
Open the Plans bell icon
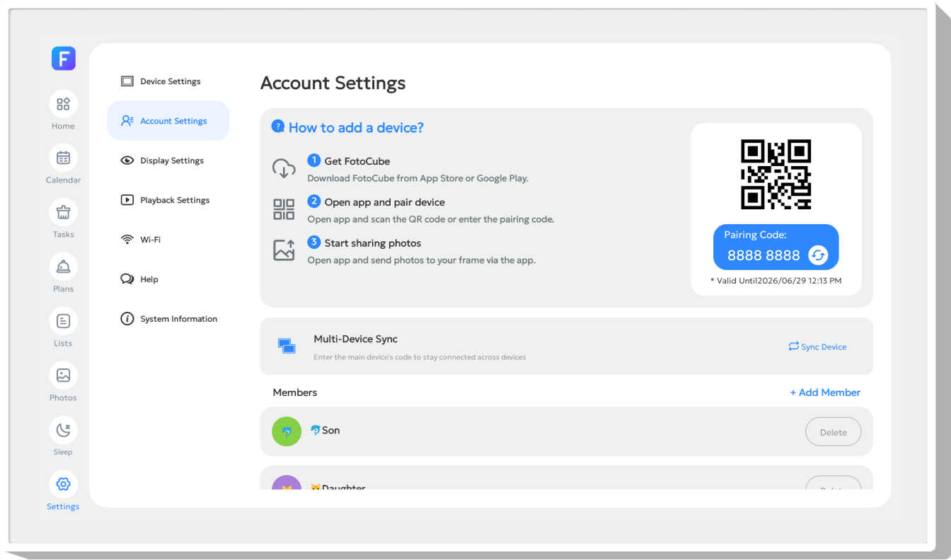[63, 267]
